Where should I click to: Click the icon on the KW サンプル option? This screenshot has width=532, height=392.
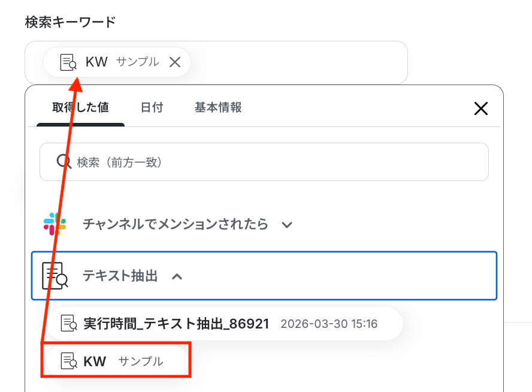[x=69, y=361]
